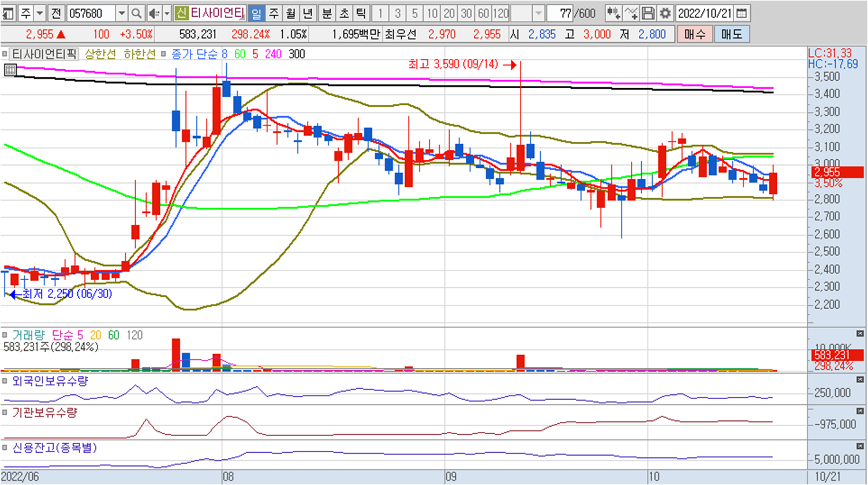Screen dimensions: 868x485
Task: Click the current price 2,955 in quote bar
Action: (x=39, y=34)
